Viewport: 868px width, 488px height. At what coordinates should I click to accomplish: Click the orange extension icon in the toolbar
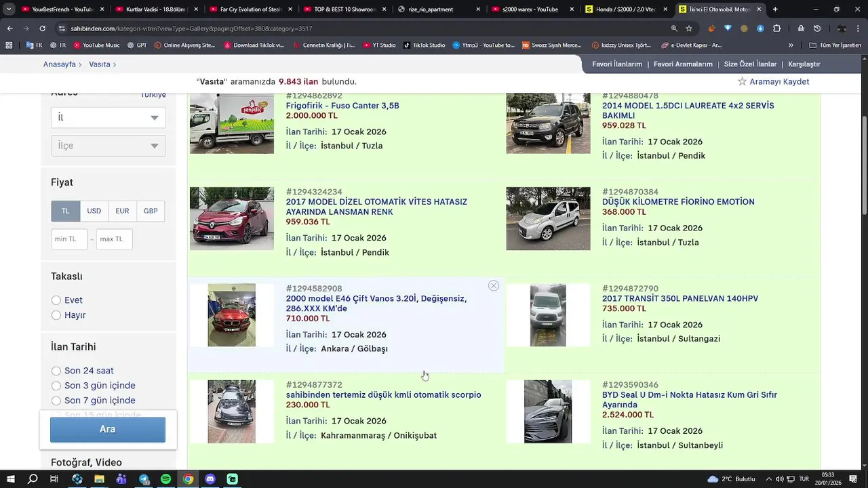pyautogui.click(x=711, y=28)
